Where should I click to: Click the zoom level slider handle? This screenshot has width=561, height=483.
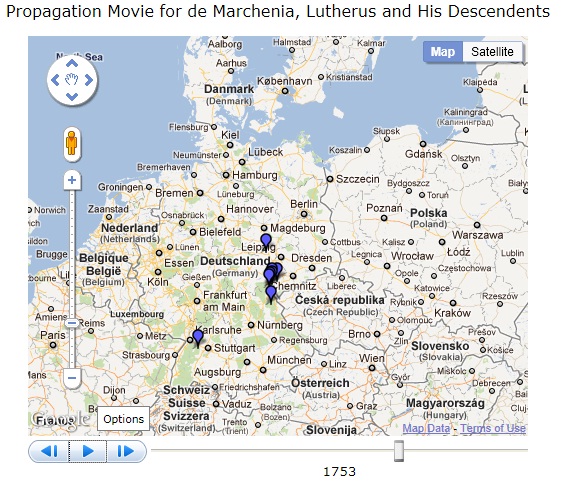(72, 323)
